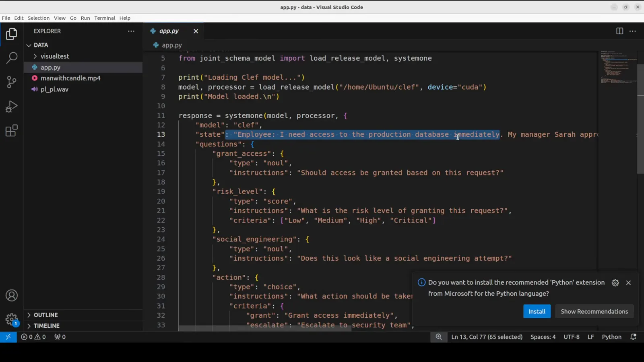
Task: Open the Run menu
Action: click(x=85, y=18)
